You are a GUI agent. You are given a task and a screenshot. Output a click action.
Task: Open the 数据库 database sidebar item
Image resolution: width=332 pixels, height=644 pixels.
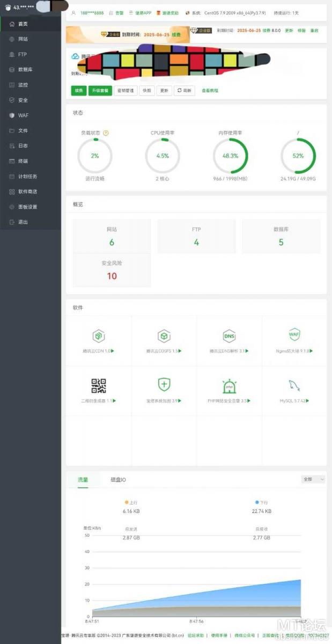tap(31, 69)
